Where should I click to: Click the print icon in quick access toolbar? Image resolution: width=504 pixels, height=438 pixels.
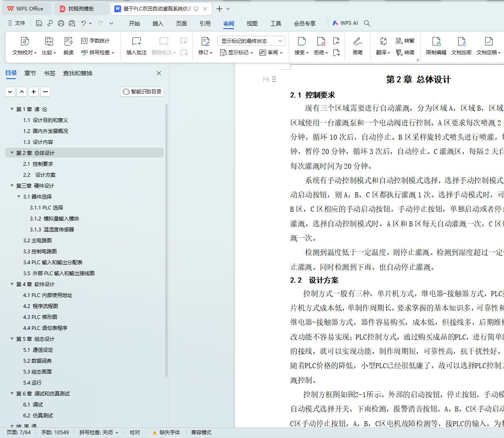point(61,23)
